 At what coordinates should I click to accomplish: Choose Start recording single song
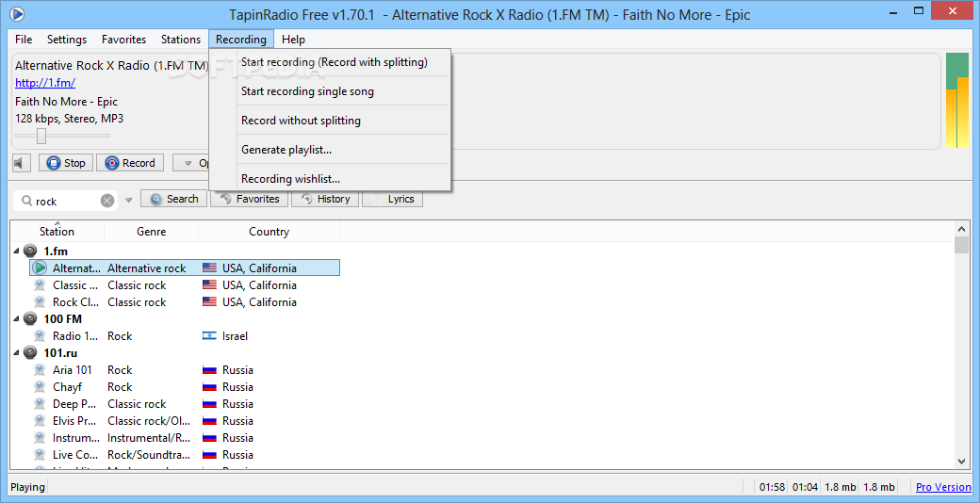[330, 91]
